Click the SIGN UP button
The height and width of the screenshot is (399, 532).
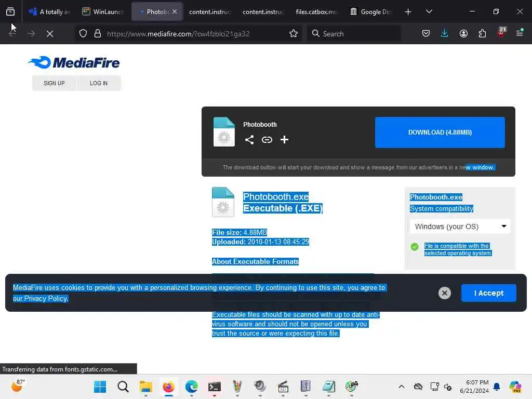click(x=54, y=83)
